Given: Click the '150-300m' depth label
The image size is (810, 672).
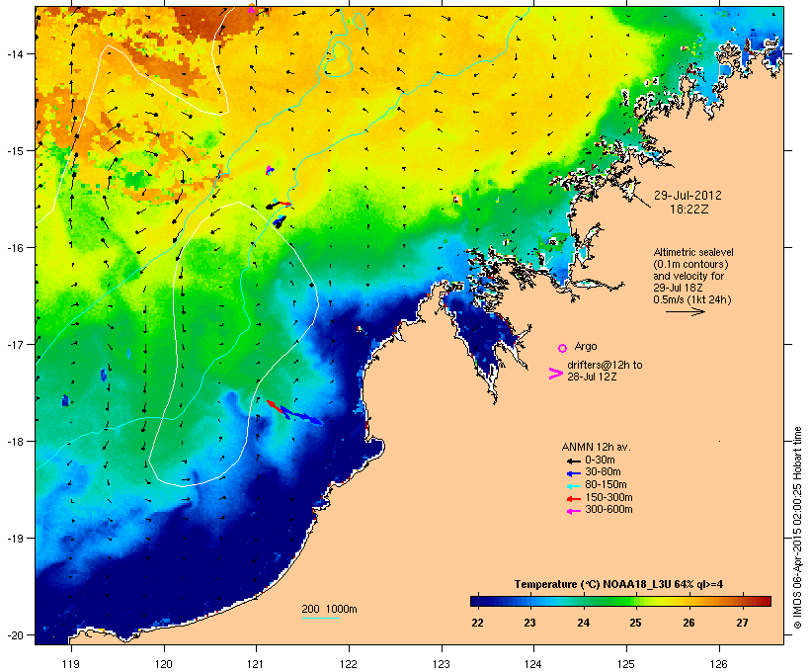Looking at the screenshot, I should pos(608,497).
